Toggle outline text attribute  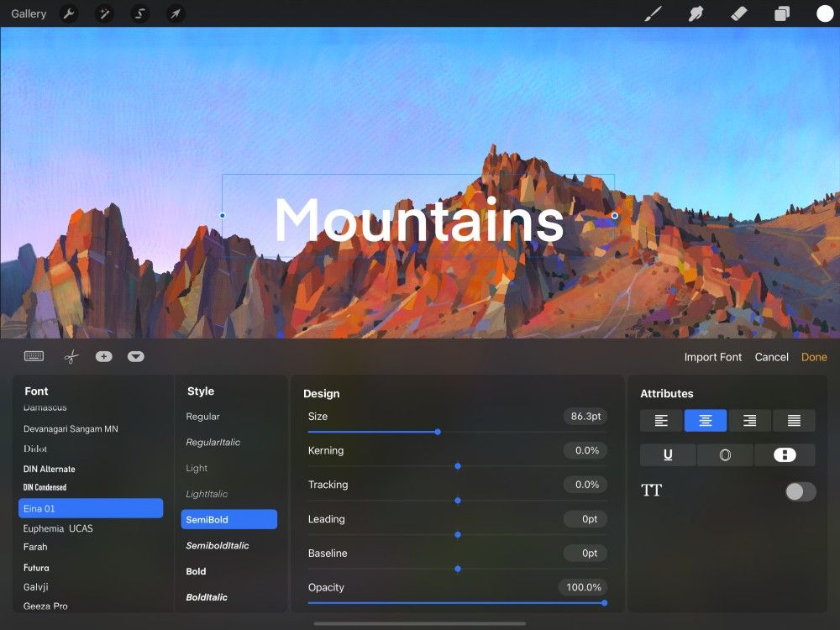click(x=725, y=454)
